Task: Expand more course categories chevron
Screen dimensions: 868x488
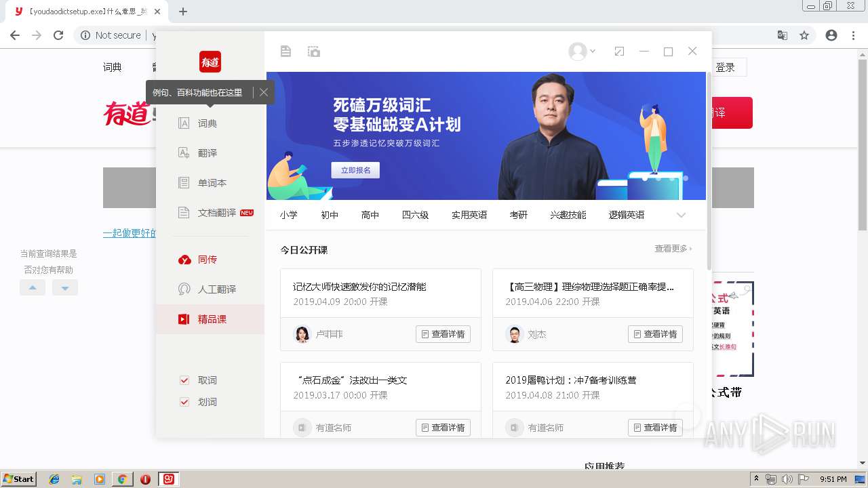Action: (681, 215)
